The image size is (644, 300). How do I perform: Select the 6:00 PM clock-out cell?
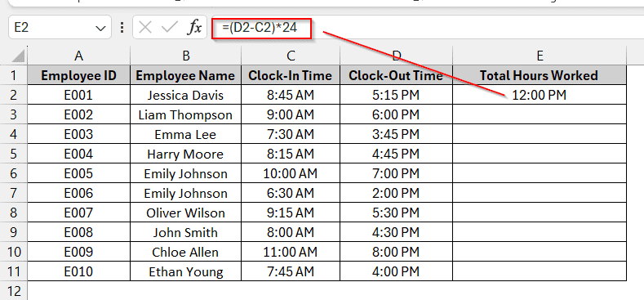pos(397,114)
